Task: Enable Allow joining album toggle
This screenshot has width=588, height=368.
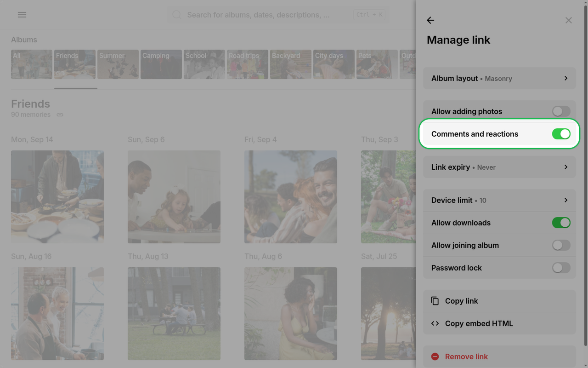Action: tap(561, 245)
